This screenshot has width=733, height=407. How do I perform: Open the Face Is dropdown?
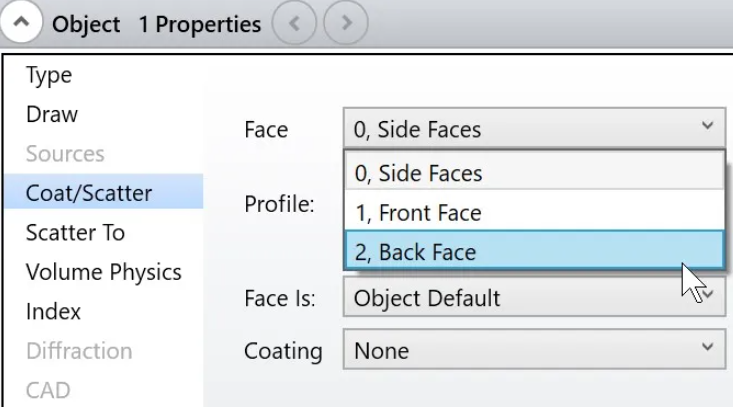534,297
